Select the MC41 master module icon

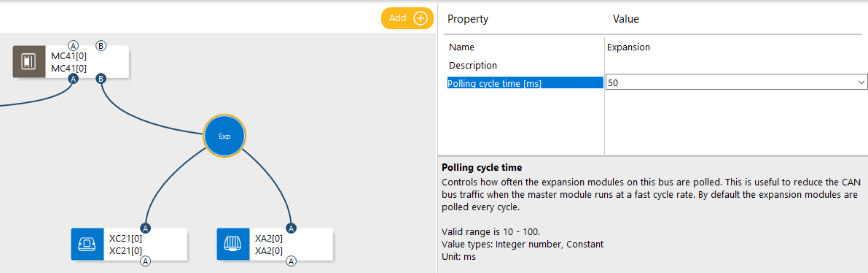[x=28, y=61]
